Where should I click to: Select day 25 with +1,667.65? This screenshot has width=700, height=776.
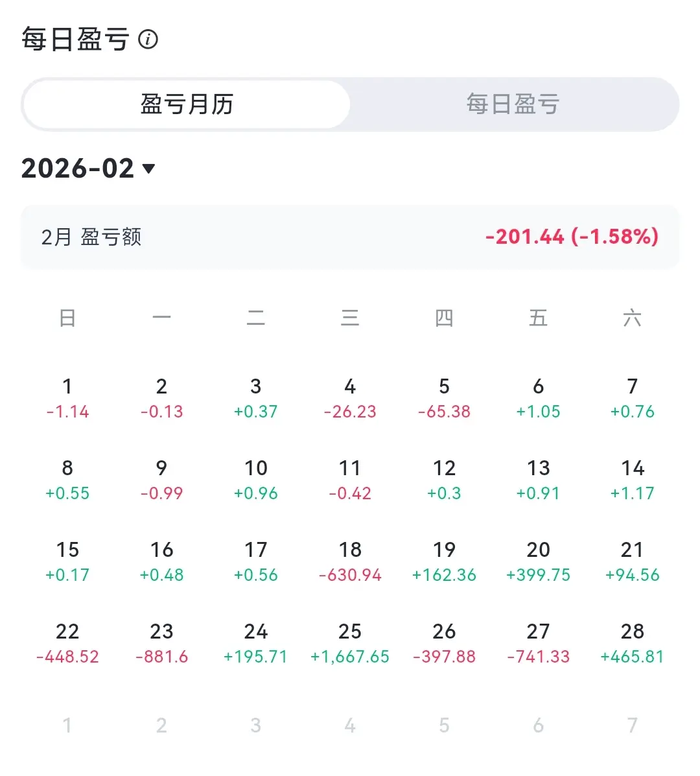coord(350,643)
